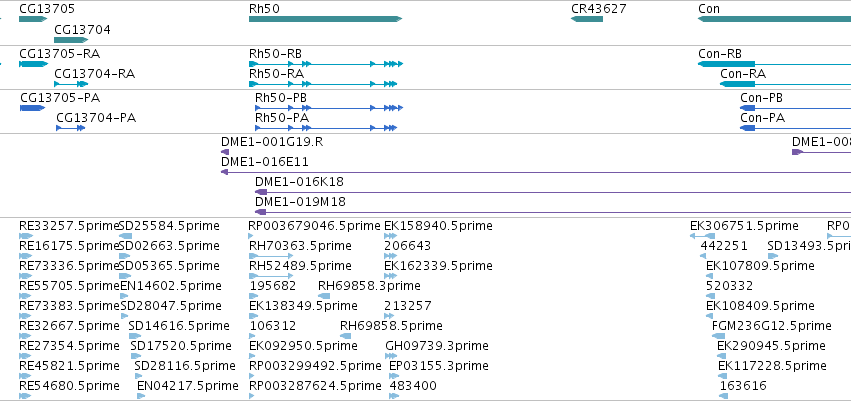This screenshot has width=851, height=401.
Task: Select the Rh50-PB protein feature
Action: (x=329, y=108)
